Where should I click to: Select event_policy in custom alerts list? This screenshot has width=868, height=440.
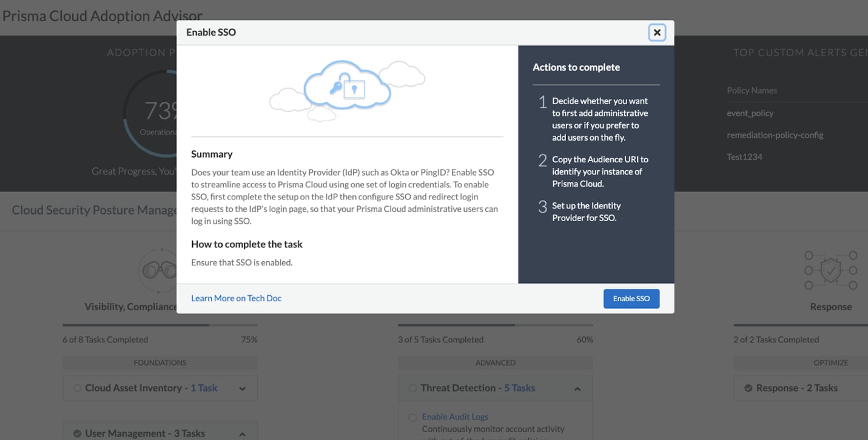tap(750, 113)
